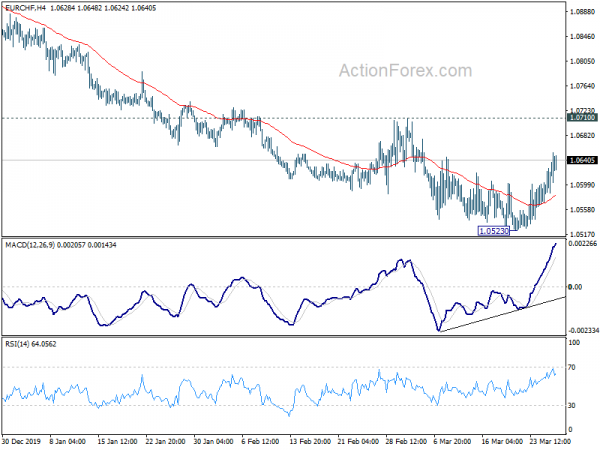Select the MACD rising trendline

[502, 314]
